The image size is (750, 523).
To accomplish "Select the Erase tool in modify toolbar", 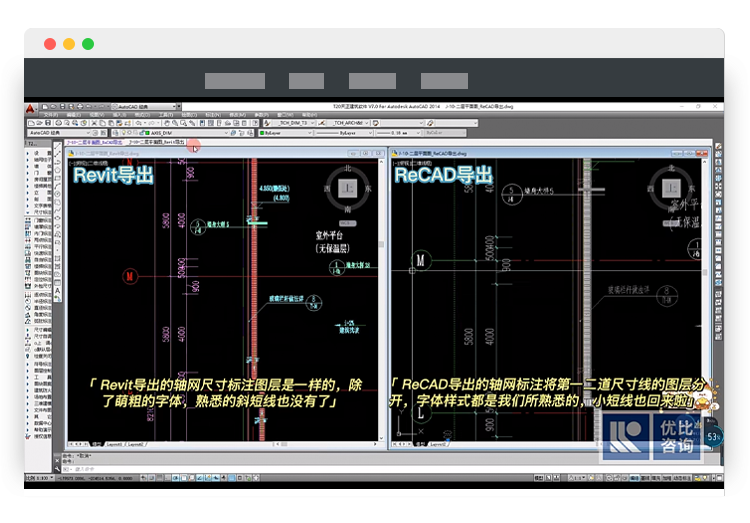I will click(718, 146).
